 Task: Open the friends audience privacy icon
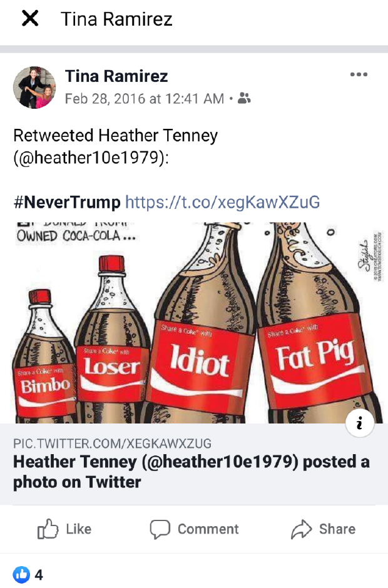(244, 99)
